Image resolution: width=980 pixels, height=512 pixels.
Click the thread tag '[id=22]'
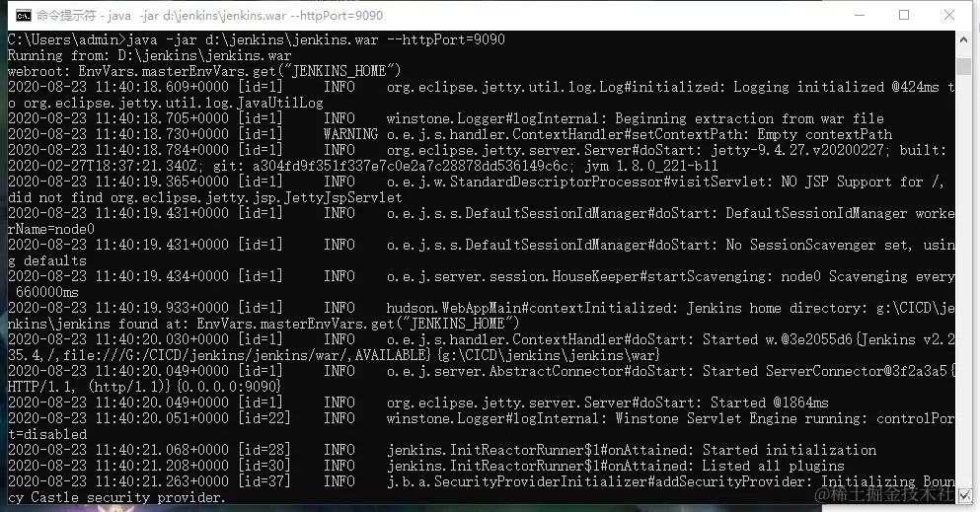coord(264,417)
